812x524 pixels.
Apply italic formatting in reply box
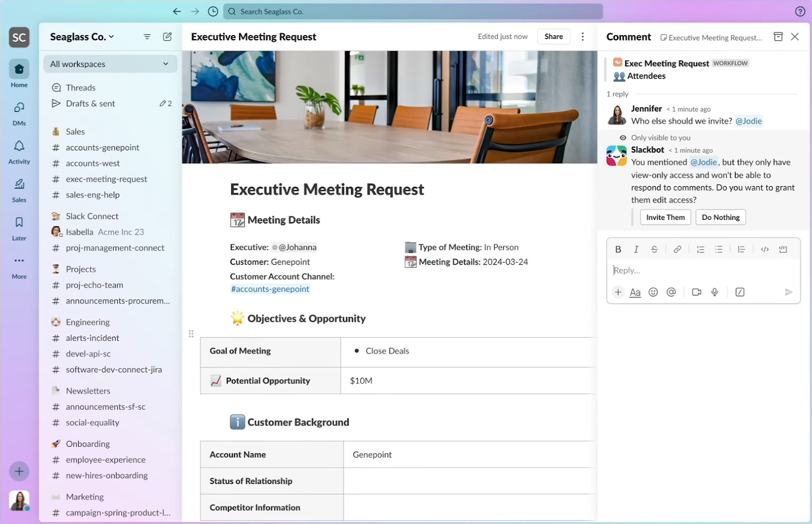pyautogui.click(x=636, y=249)
